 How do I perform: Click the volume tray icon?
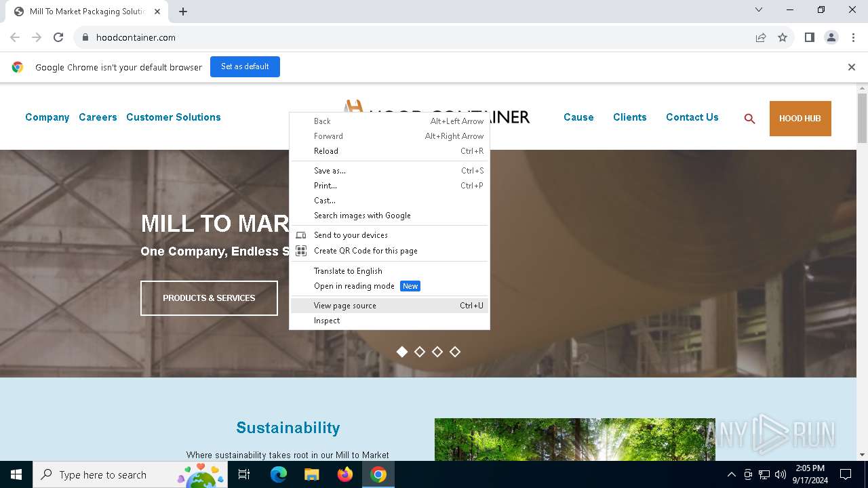pos(781,474)
